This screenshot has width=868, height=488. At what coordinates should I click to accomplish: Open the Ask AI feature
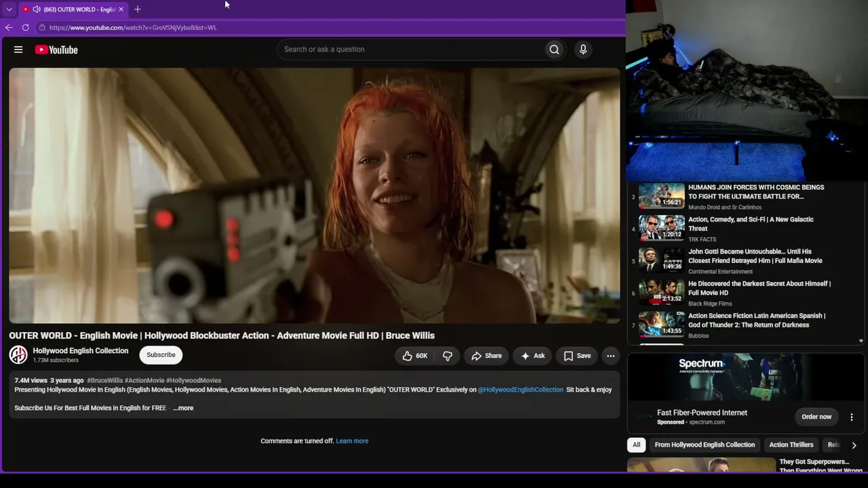coord(532,356)
